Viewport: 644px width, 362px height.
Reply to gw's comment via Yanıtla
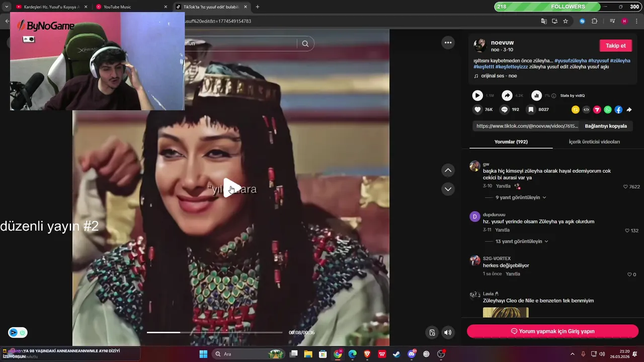[503, 186]
